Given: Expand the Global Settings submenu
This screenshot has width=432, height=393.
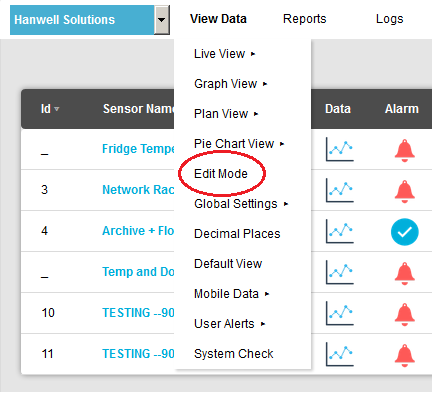Looking at the screenshot, I should 241,204.
